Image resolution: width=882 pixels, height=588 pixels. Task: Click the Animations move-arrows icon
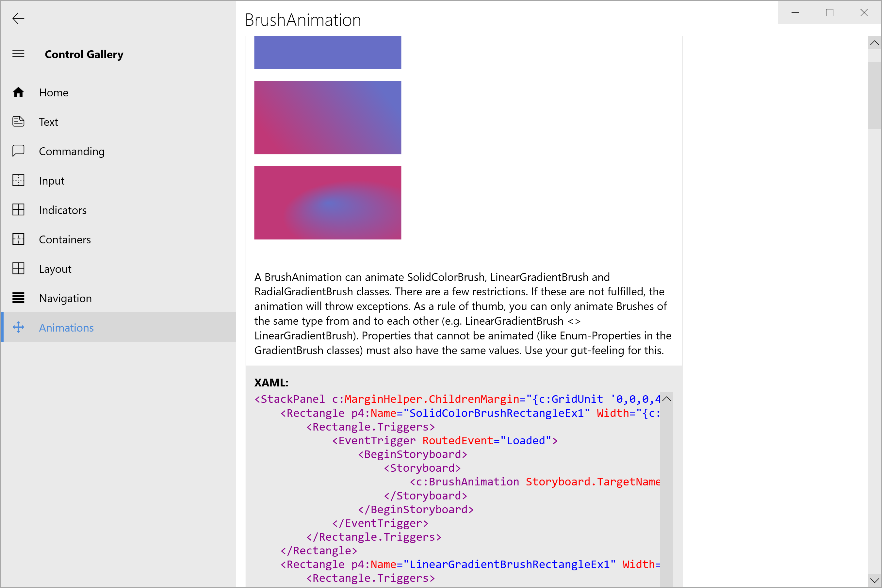[18, 327]
